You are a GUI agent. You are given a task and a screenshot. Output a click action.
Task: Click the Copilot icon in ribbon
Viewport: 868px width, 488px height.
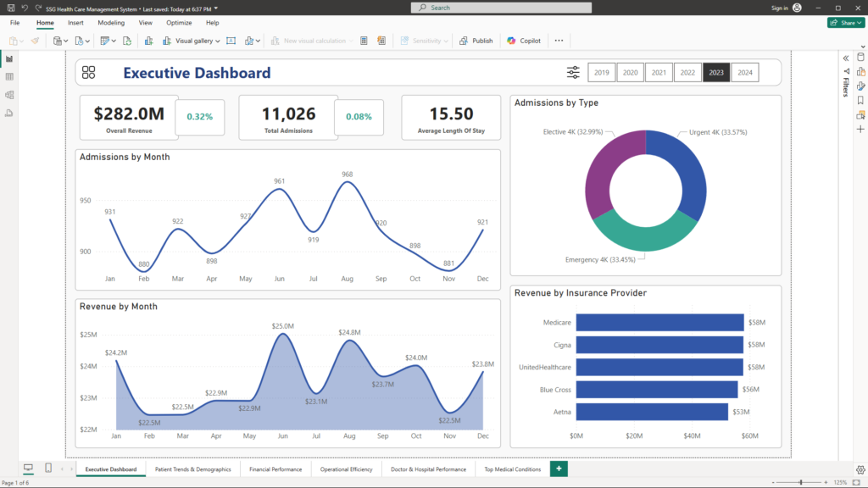pos(511,41)
